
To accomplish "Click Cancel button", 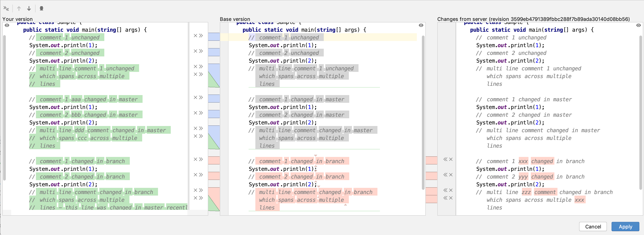I will pyautogui.click(x=593, y=227).
